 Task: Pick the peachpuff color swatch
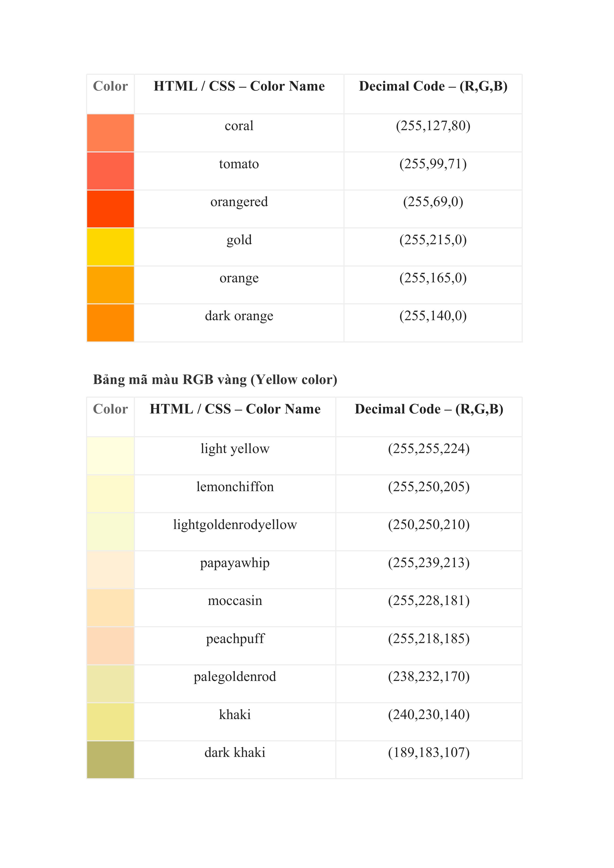pos(110,646)
